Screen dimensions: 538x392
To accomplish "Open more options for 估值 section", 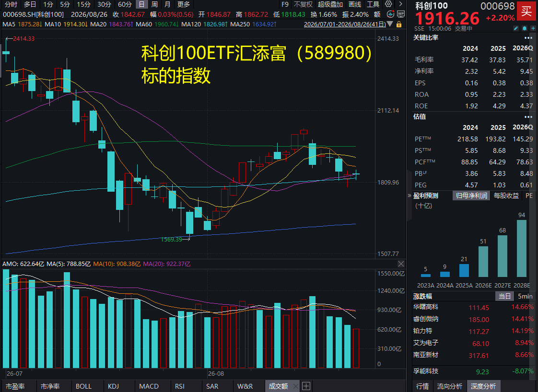I will (x=528, y=117).
